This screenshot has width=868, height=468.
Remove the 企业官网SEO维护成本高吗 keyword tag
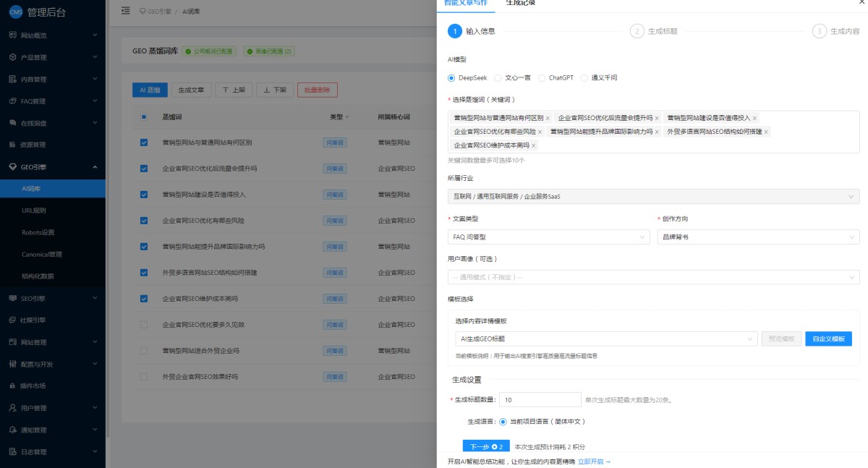[544, 145]
